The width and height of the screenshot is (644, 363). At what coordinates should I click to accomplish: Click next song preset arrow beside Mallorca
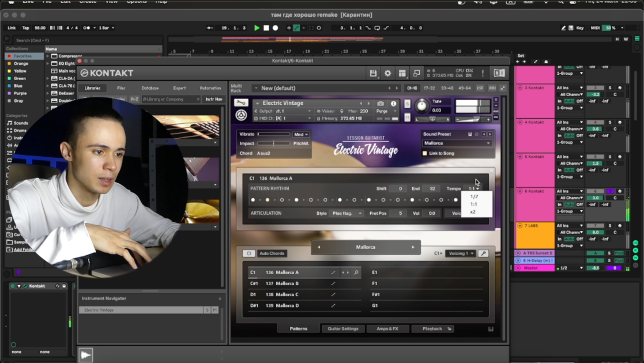click(x=413, y=247)
